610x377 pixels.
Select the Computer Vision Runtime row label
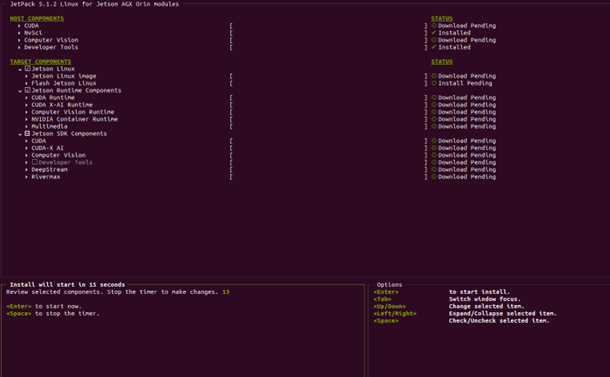coord(73,112)
